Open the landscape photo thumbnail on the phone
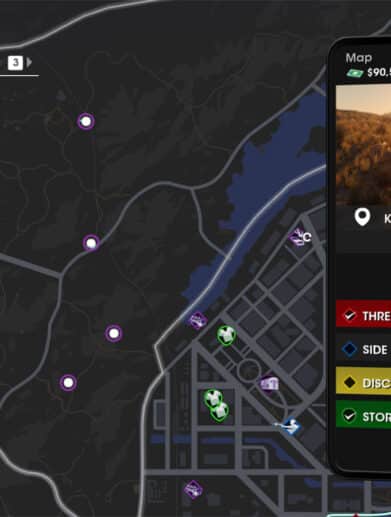 pos(363,145)
